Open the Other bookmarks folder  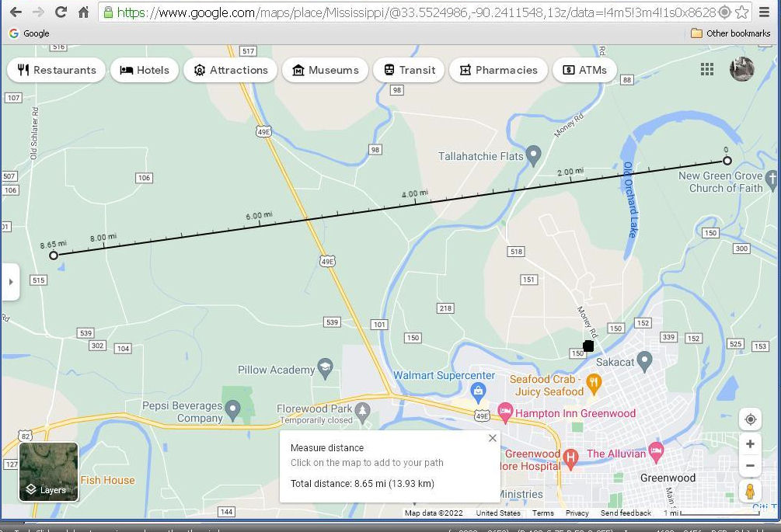coord(730,33)
